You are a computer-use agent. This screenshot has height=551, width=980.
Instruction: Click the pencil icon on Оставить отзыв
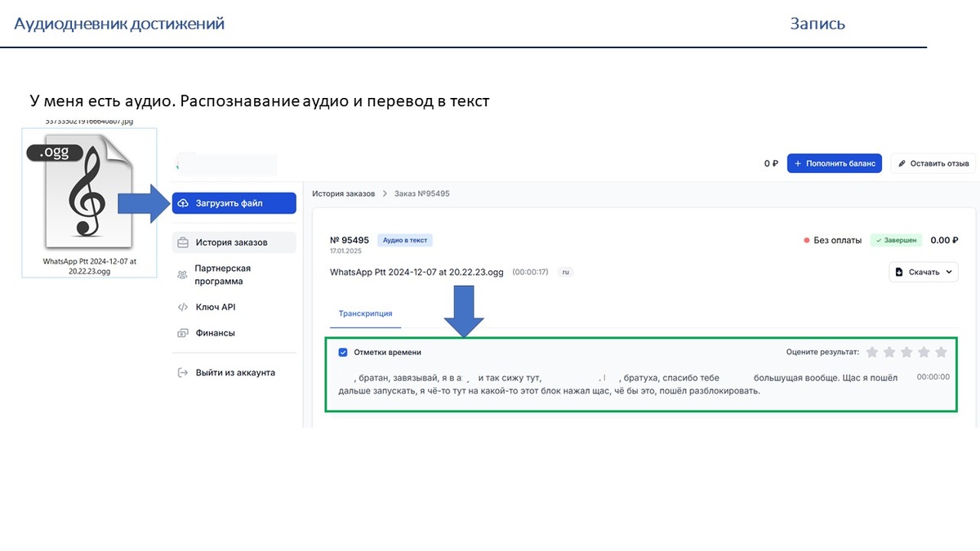902,163
